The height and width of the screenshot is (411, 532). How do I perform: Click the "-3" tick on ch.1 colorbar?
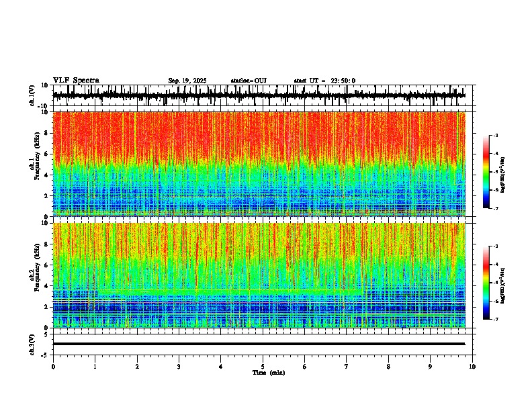[x=495, y=135]
